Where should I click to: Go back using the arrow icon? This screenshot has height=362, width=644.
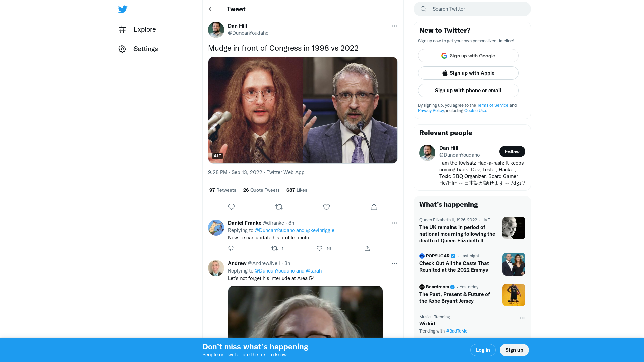pyautogui.click(x=211, y=9)
